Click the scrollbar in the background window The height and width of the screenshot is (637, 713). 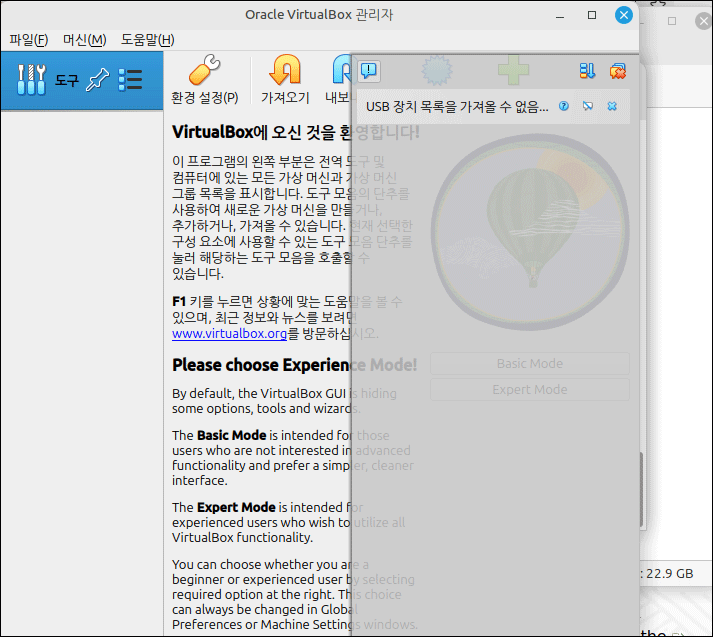pyautogui.click(x=642, y=490)
